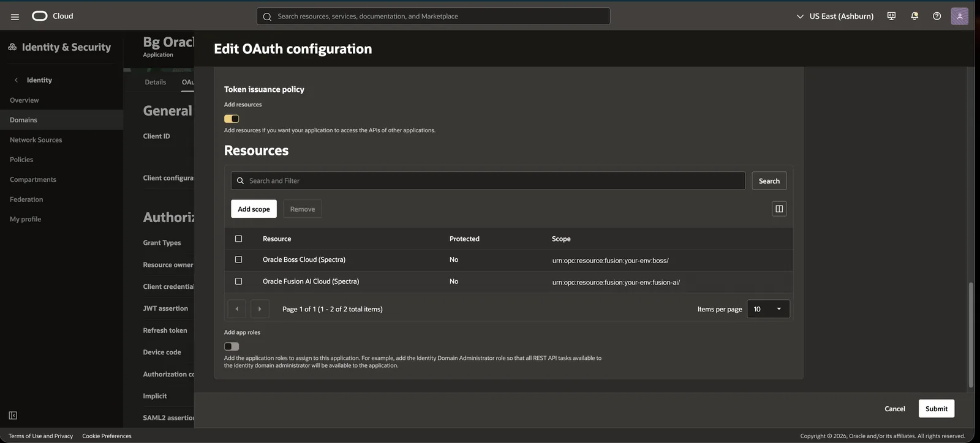Open the Cookie Preferences link
Screen dimensions: 980x443
(107, 436)
